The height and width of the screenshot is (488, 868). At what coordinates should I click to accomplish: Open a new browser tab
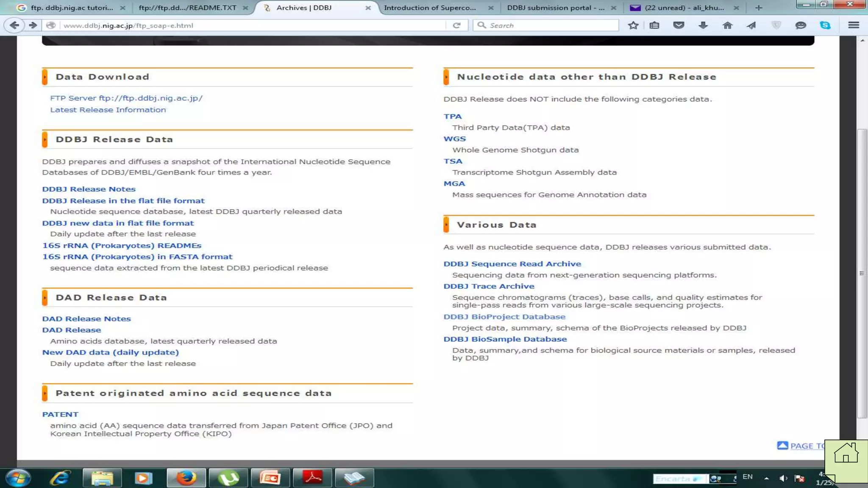[759, 8]
